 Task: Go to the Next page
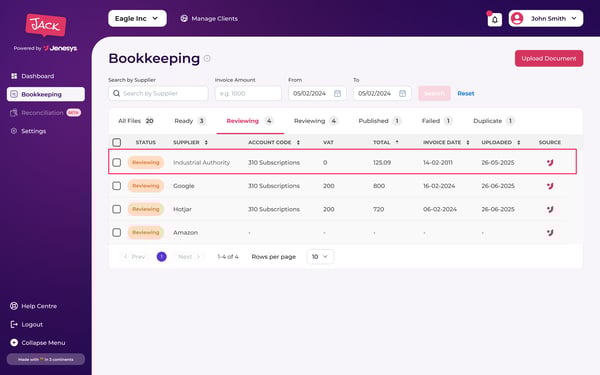pyautogui.click(x=189, y=256)
